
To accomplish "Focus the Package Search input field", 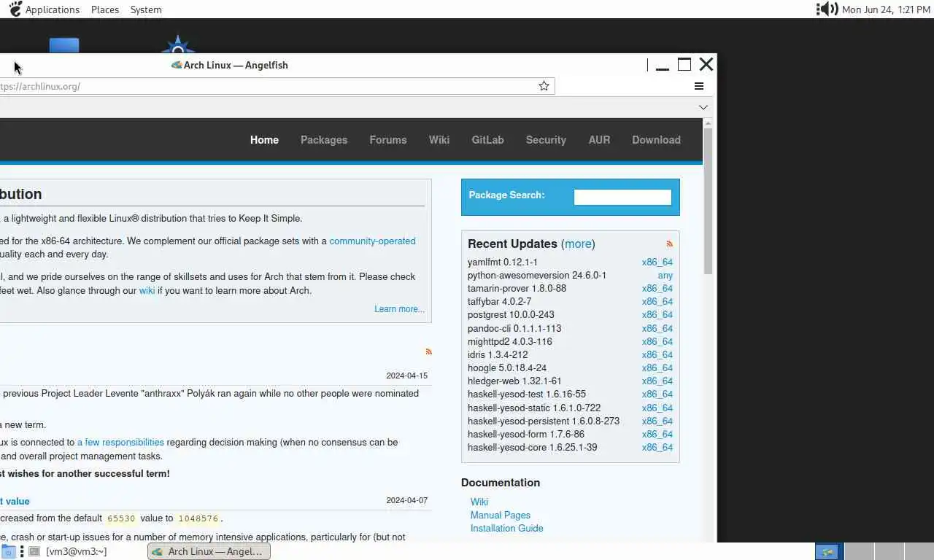I will click(622, 197).
